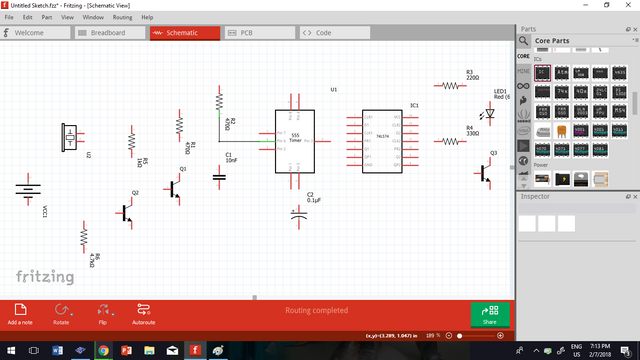The height and width of the screenshot is (360, 640).
Task: Open the Core Parts bin options menu
Action: [x=635, y=40]
